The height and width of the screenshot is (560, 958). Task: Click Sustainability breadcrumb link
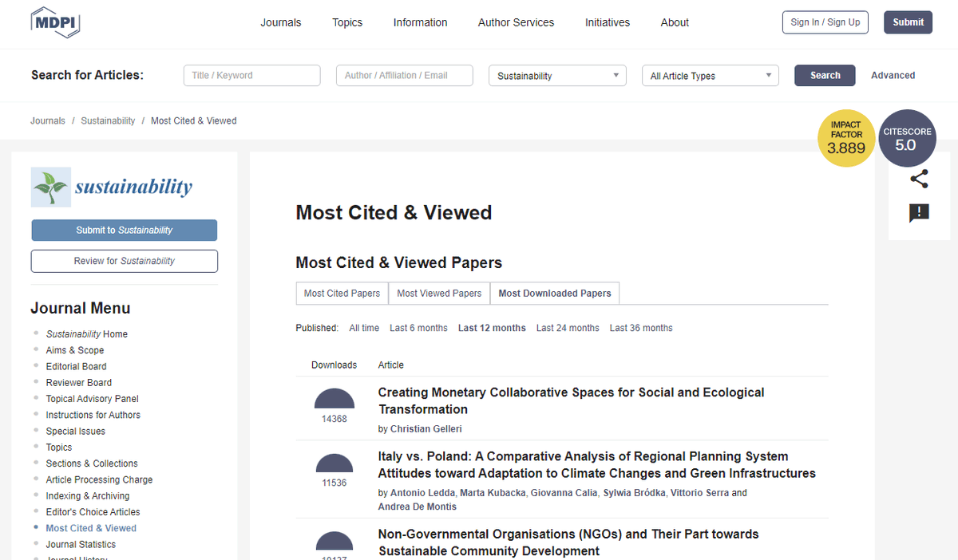pyautogui.click(x=108, y=121)
